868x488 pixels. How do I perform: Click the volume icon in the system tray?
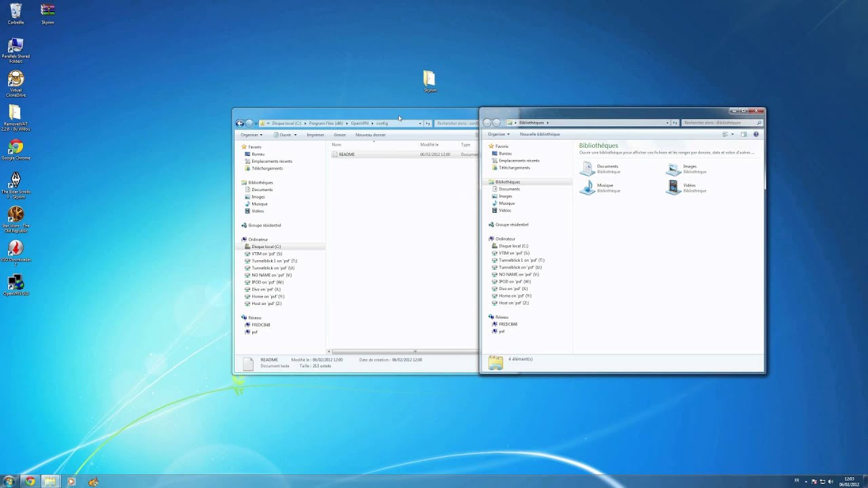(831, 481)
